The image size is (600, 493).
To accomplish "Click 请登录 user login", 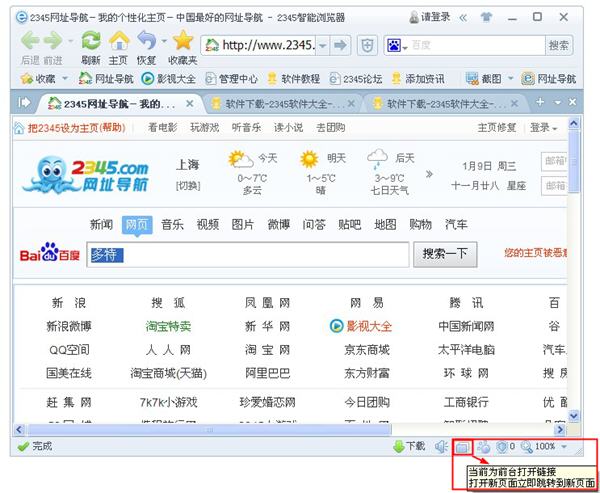I will (x=429, y=17).
